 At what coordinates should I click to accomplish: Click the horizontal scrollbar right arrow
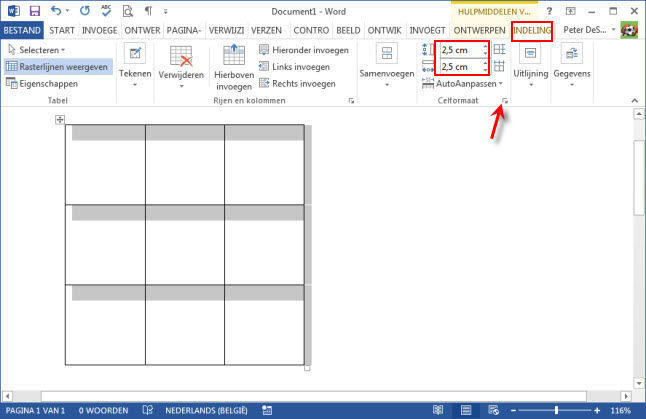coord(626,396)
